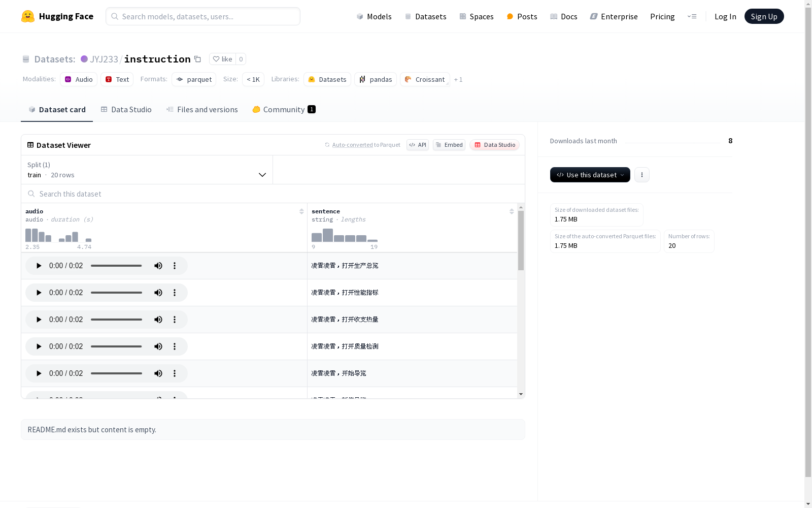Open Docs in top navigation
This screenshot has height=508, width=812.
point(564,16)
